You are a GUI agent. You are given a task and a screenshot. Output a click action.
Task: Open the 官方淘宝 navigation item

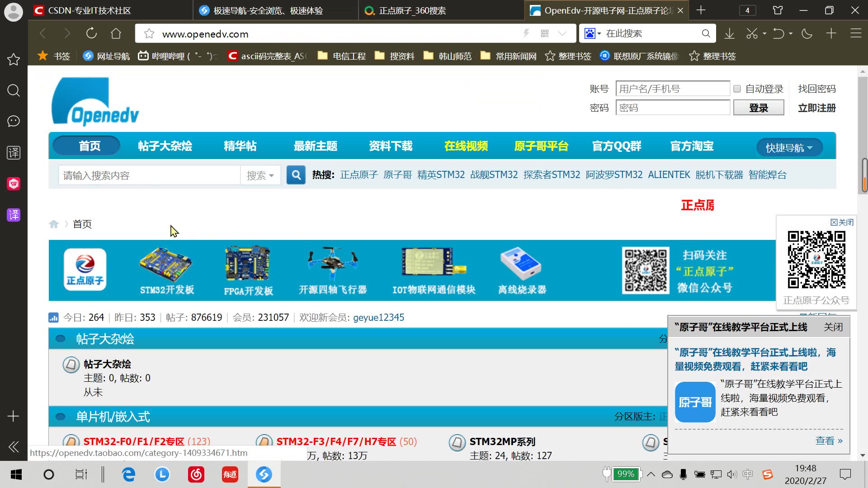pos(692,146)
